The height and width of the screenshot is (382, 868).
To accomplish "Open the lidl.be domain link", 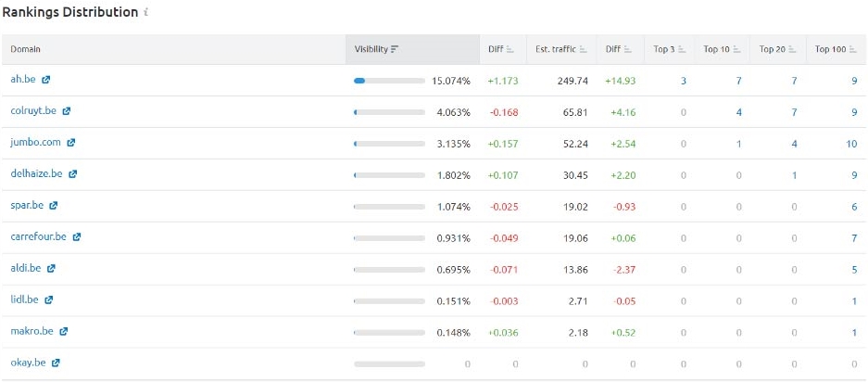I will click(x=24, y=300).
